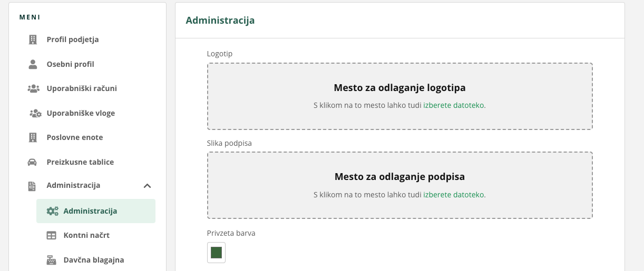
Task: Click izberete datoteko link for logotip
Action: (454, 105)
